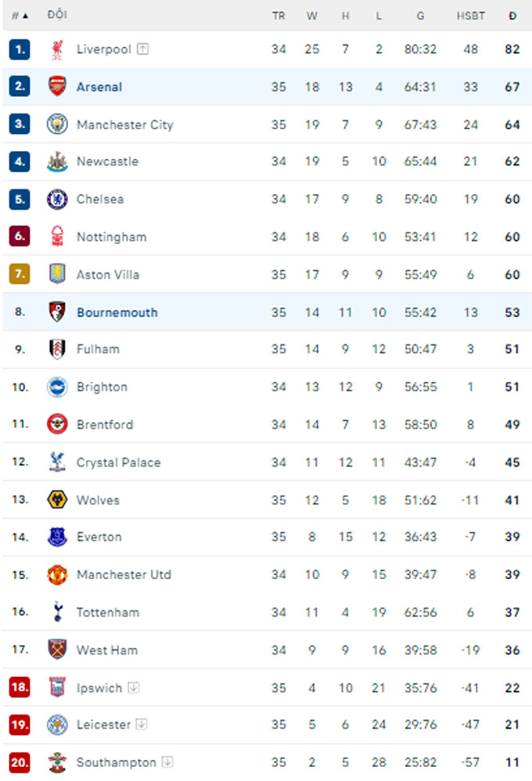This screenshot has height=781, width=532.
Task: Select the Aston Villa position 7 badge
Action: (20, 274)
